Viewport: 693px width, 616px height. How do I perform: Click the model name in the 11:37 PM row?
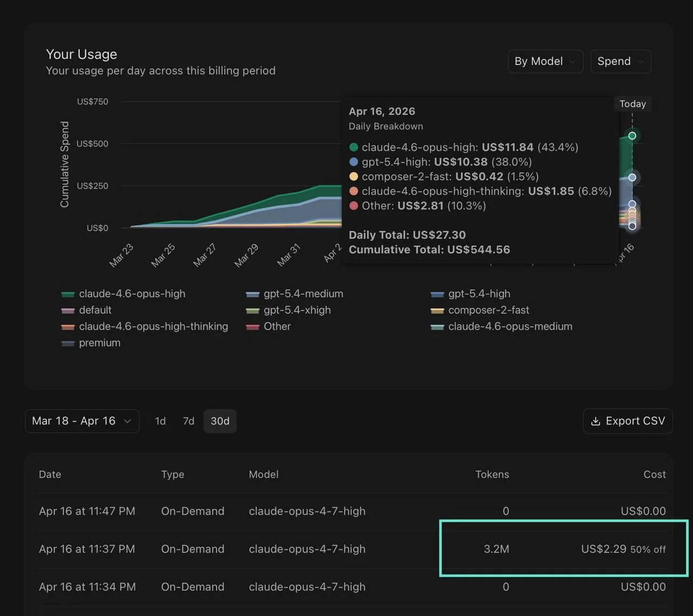(307, 549)
